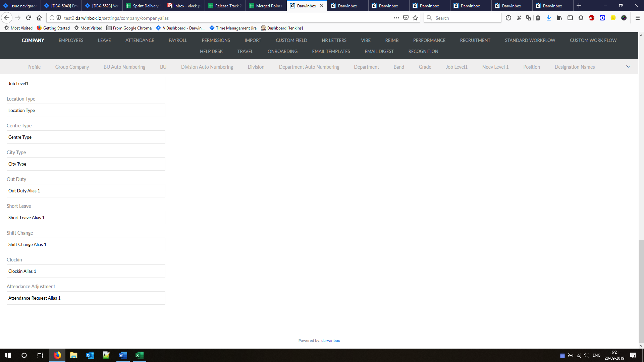Open the Firefox hamburger menu
Screen dimensions: 644x362
click(637, 18)
